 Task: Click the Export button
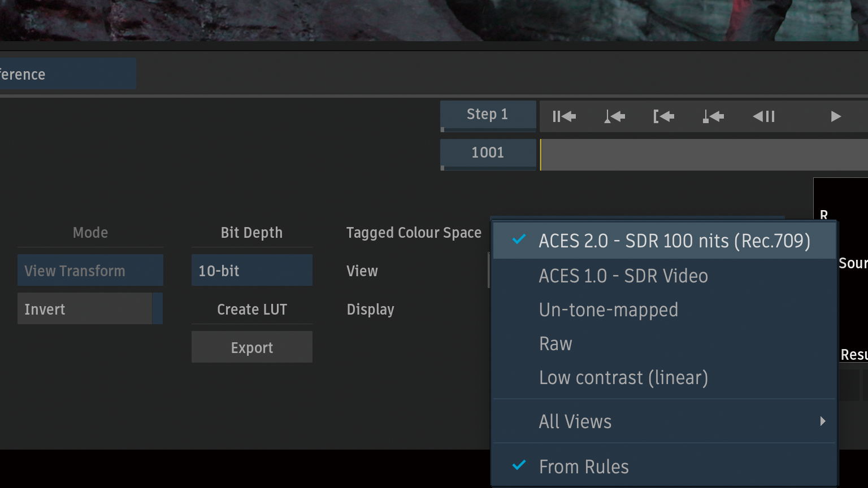(x=252, y=347)
